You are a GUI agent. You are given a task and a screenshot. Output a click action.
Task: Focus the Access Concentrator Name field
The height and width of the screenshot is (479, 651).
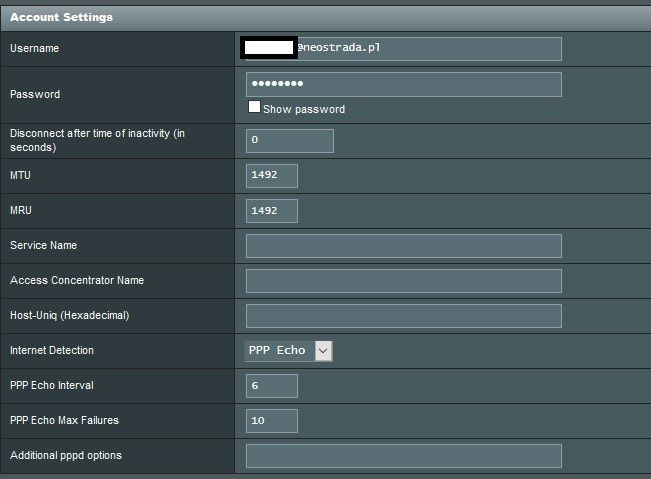[403, 281]
